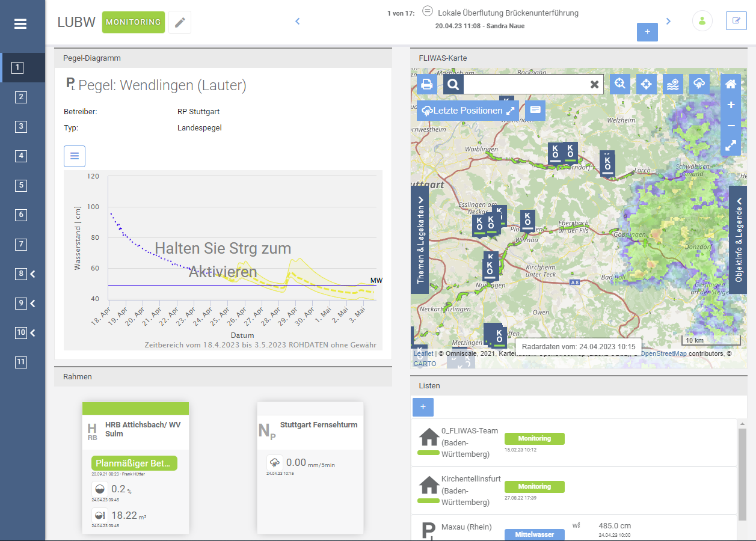Select sidebar page 2
This screenshot has height=541, width=756.
[x=21, y=97]
